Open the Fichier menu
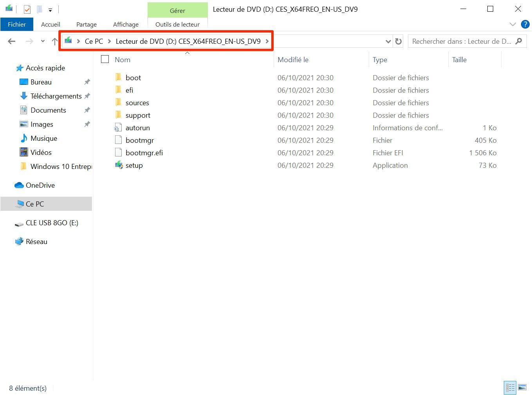This screenshot has width=532, height=395. [x=17, y=24]
